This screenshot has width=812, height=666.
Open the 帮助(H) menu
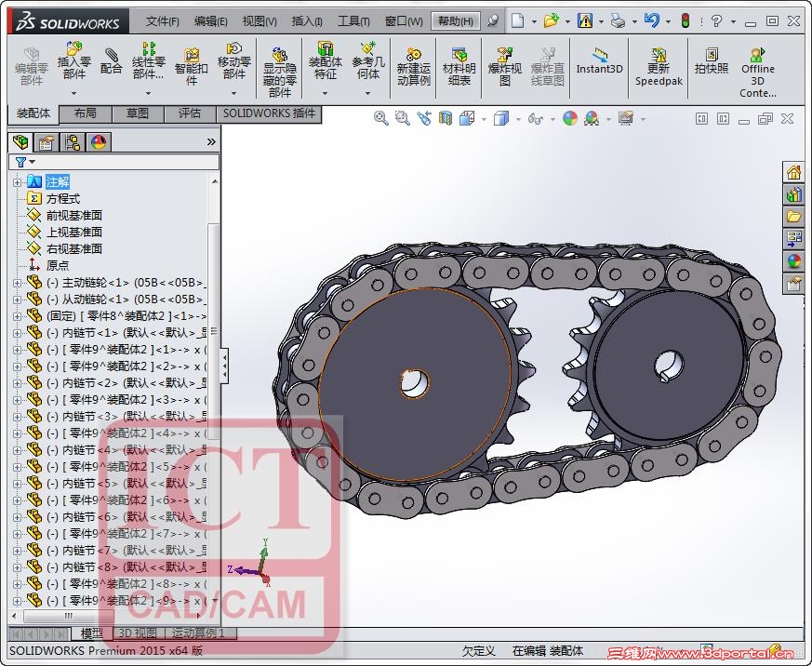pyautogui.click(x=455, y=21)
